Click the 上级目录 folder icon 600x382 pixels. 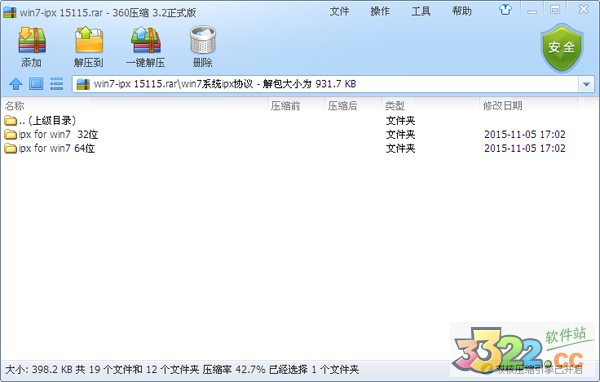point(10,121)
